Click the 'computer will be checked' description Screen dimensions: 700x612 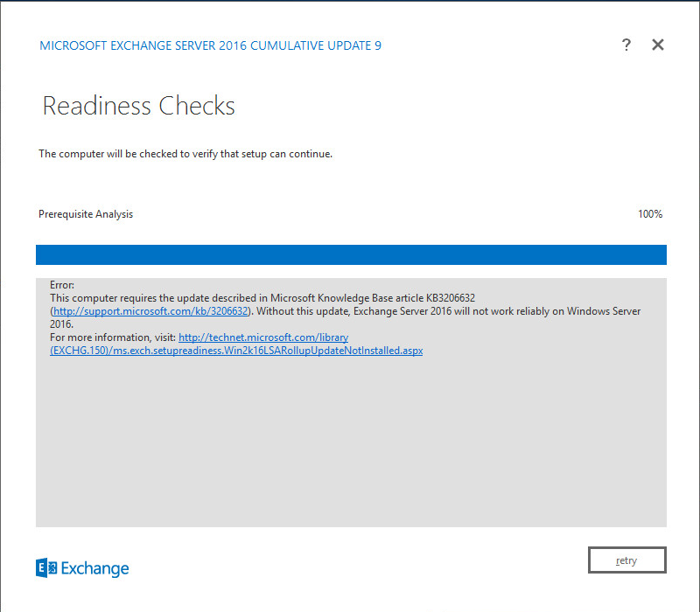(185, 154)
